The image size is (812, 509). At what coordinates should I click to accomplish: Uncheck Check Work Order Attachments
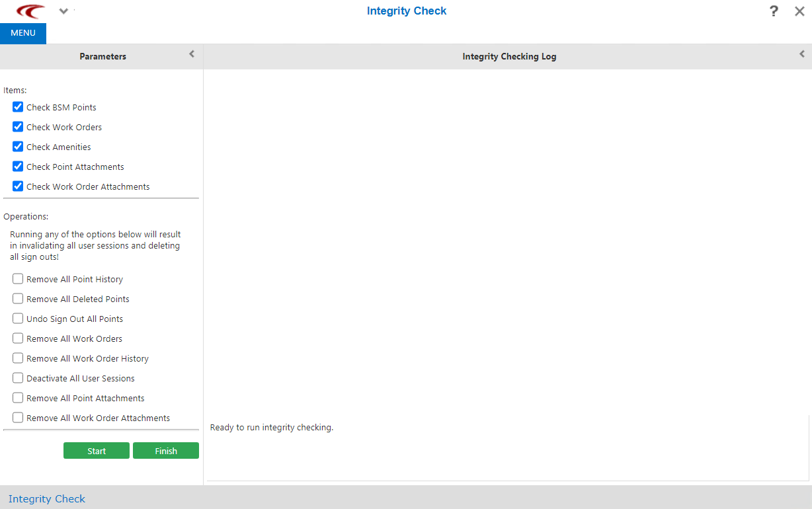pyautogui.click(x=17, y=186)
